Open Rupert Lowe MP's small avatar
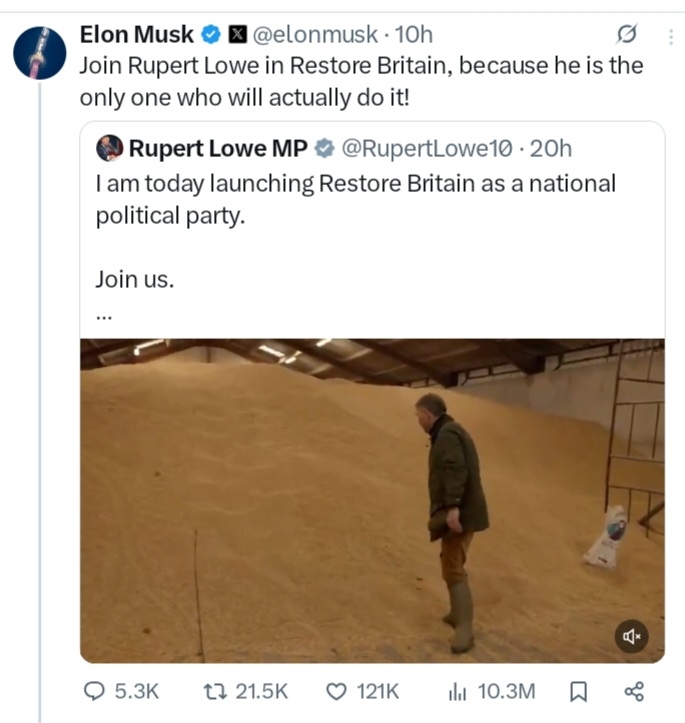685x723 pixels. click(x=109, y=149)
